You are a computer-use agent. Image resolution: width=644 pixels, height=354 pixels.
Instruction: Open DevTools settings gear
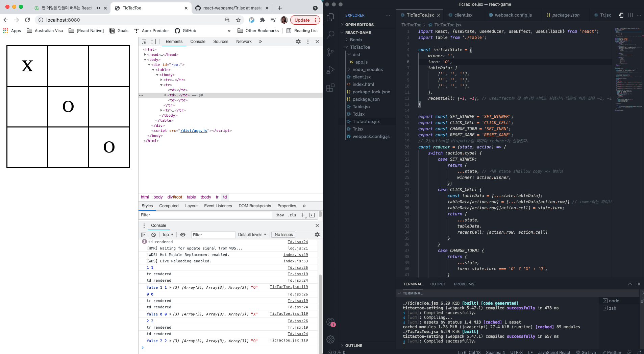point(298,42)
